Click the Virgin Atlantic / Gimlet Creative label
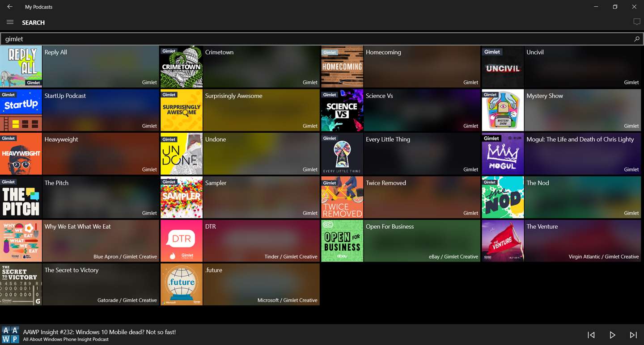The image size is (644, 345). (x=604, y=257)
